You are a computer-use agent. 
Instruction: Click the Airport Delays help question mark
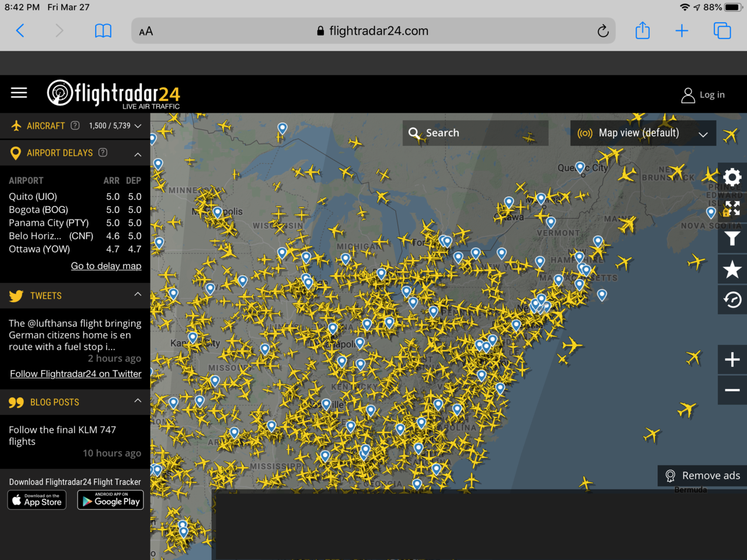pyautogui.click(x=103, y=152)
